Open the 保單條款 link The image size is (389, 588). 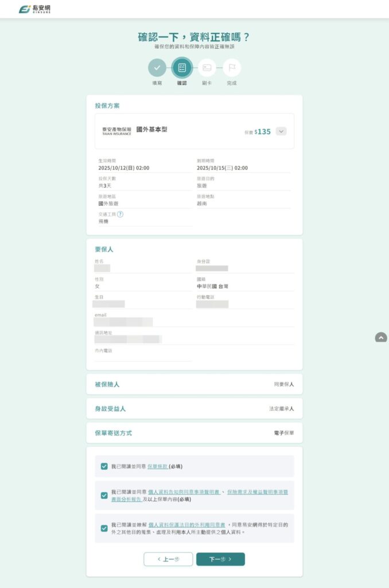pyautogui.click(x=158, y=466)
